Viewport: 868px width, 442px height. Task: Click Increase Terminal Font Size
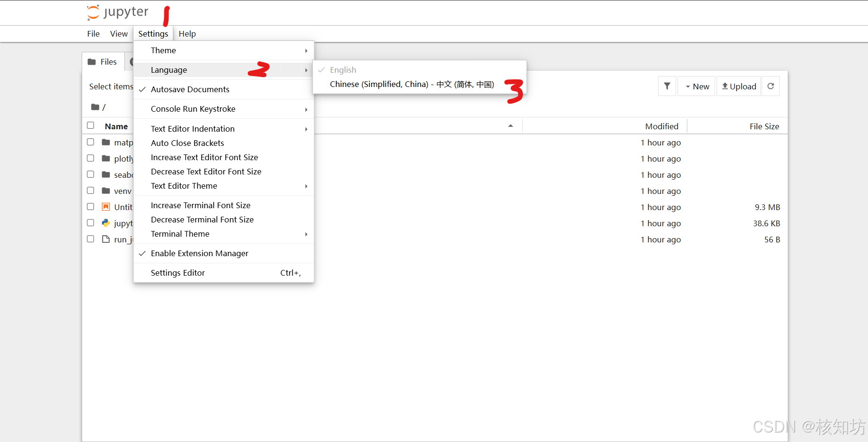pyautogui.click(x=224, y=205)
